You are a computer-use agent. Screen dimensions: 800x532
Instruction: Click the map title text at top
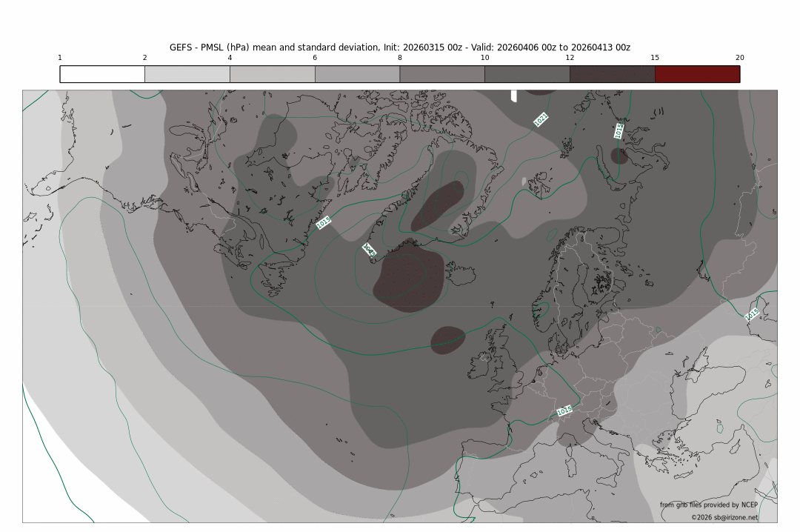(x=400, y=47)
